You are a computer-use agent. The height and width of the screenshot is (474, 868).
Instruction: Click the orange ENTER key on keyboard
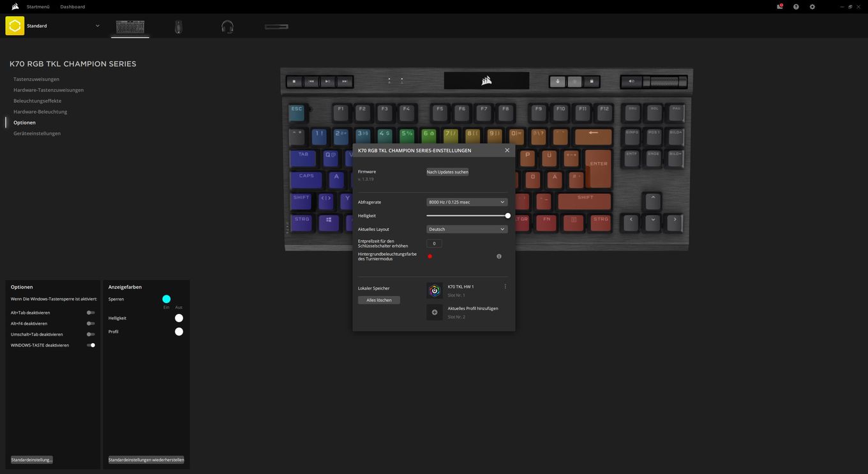[599, 168]
